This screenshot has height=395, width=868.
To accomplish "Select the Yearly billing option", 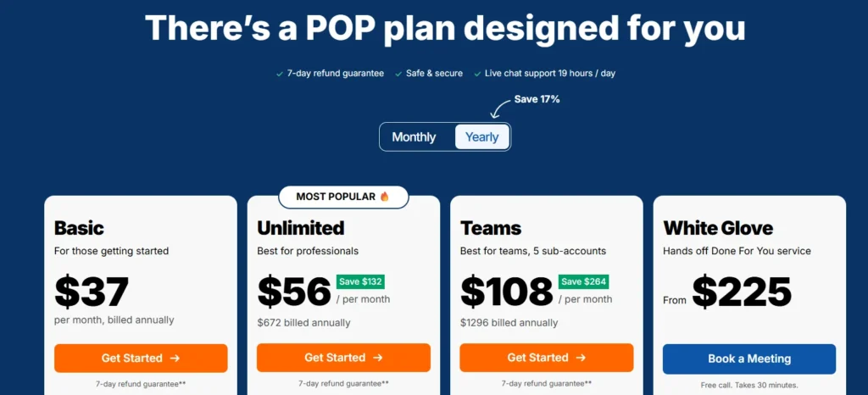I will [x=481, y=137].
